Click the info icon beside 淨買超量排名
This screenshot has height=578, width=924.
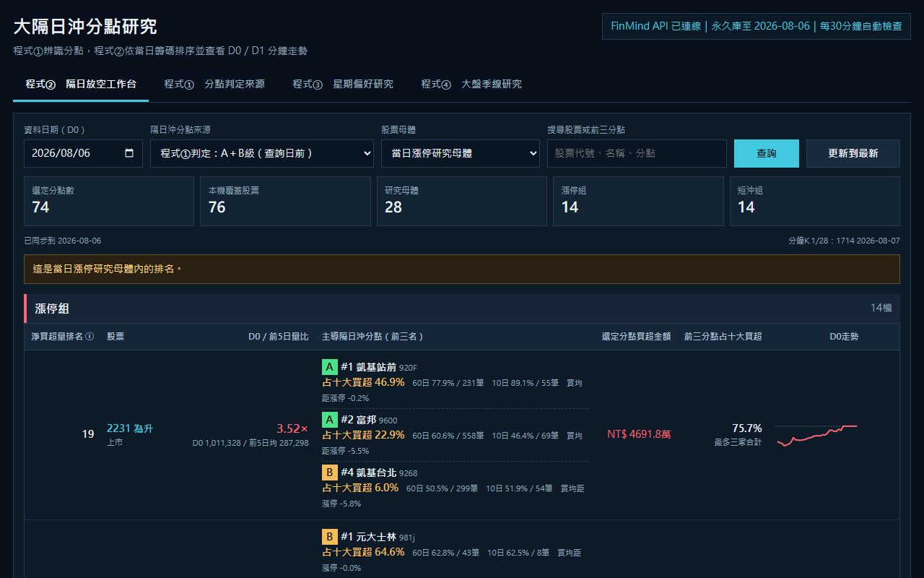point(90,337)
